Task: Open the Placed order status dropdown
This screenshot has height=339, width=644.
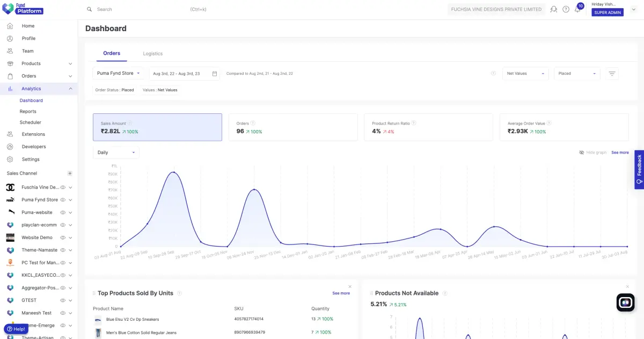Action: [x=577, y=74]
